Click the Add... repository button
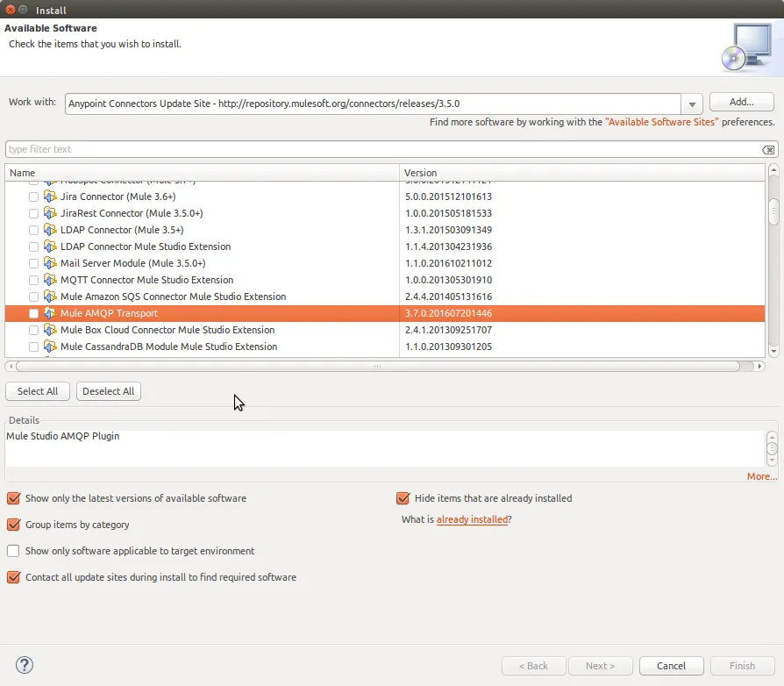Screen dimensions: 784x686 pos(742,102)
